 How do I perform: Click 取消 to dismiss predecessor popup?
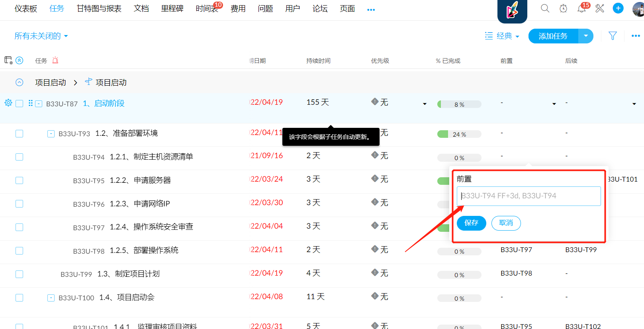click(506, 223)
